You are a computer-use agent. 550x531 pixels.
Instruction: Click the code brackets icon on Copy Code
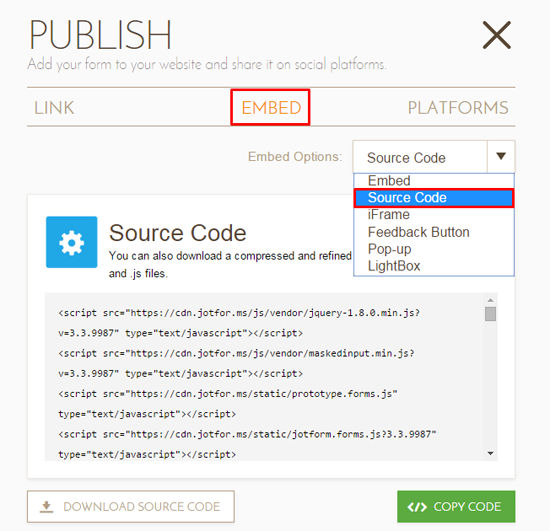tap(417, 507)
